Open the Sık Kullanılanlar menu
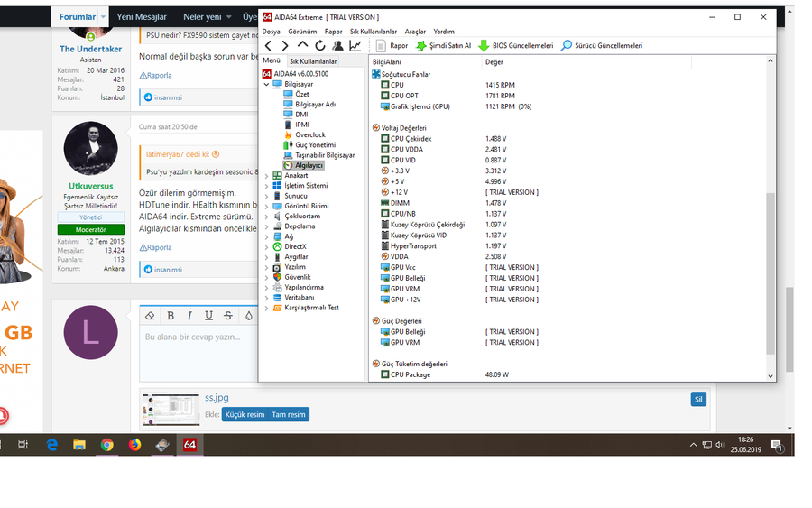 click(x=374, y=32)
